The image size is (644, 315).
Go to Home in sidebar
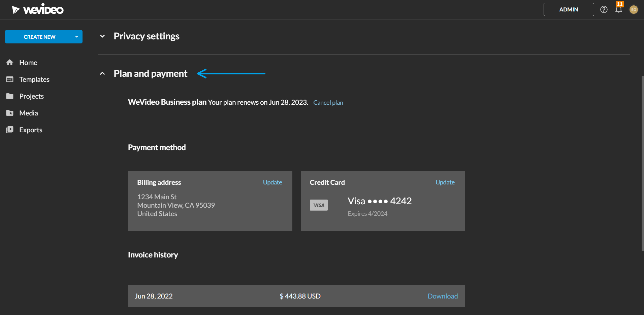coord(28,63)
